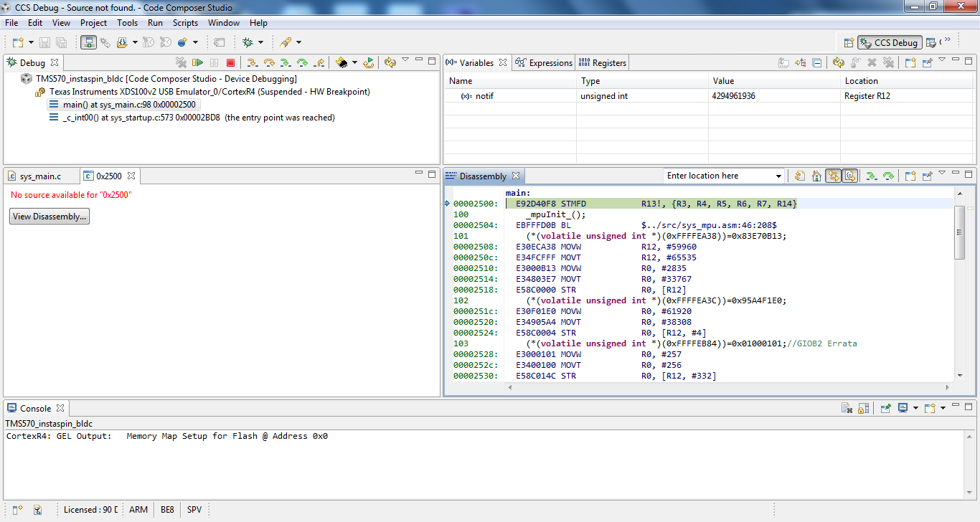Click the Resume icon in Debug toolbar
Viewport: 980px width, 522px height.
(197, 63)
